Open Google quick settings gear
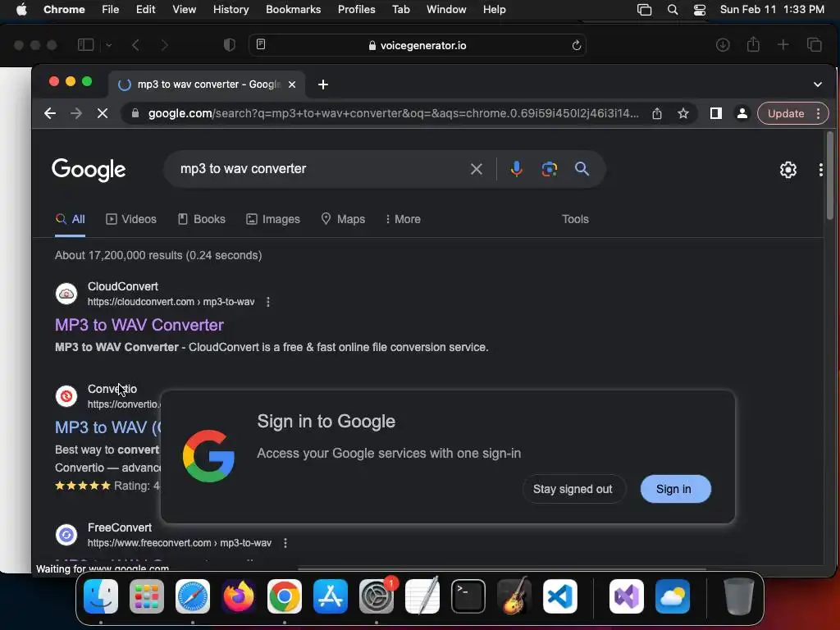This screenshot has height=630, width=840. [788, 170]
